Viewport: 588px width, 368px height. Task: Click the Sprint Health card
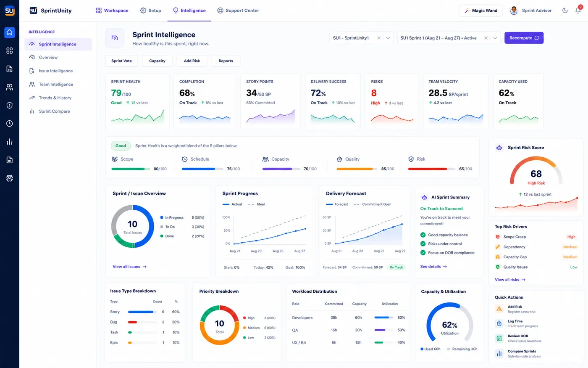[137, 101]
